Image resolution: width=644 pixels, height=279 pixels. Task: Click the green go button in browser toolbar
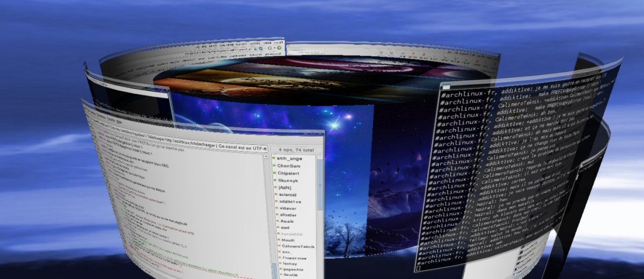279,48
